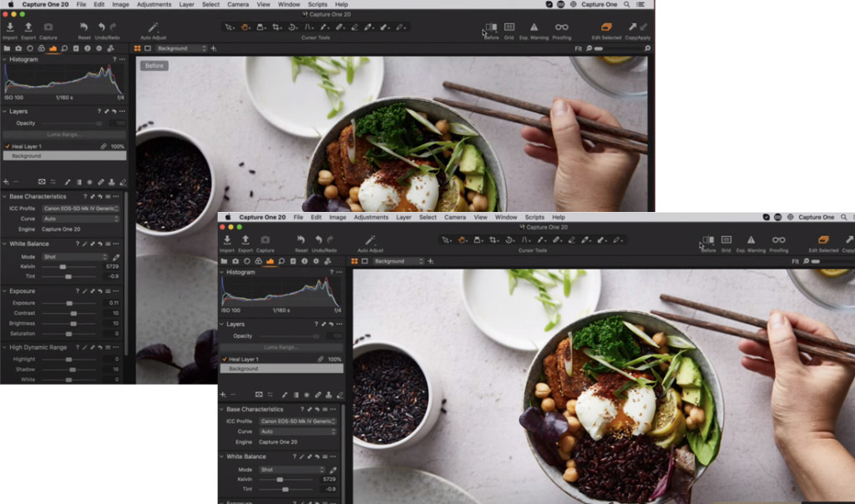Image resolution: width=855 pixels, height=504 pixels.
Task: Select the Keystone cursor tool in the front window
Action: (x=525, y=239)
